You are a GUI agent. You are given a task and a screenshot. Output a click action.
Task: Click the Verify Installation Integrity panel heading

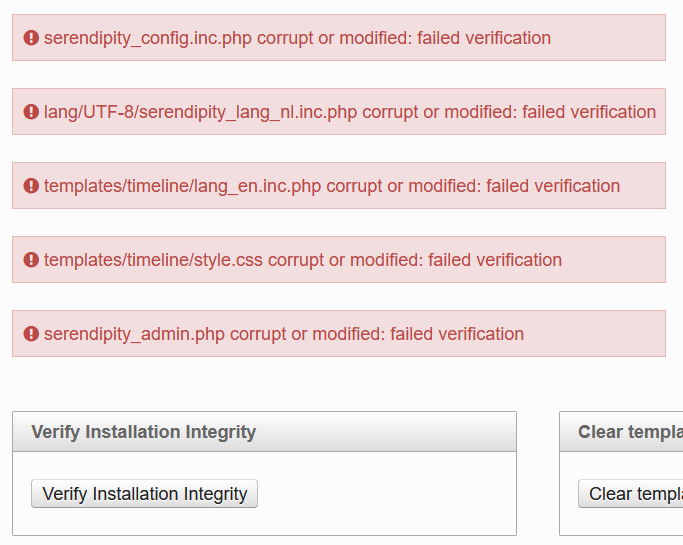click(144, 432)
